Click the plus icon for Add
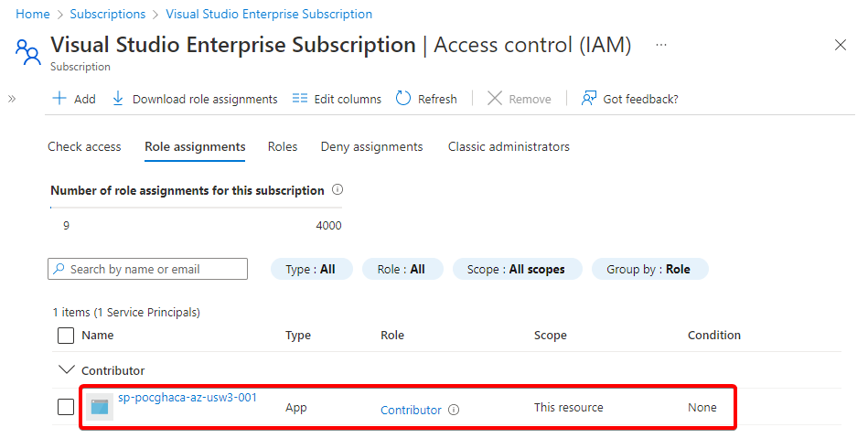This screenshot has height=438, width=868. (x=59, y=99)
